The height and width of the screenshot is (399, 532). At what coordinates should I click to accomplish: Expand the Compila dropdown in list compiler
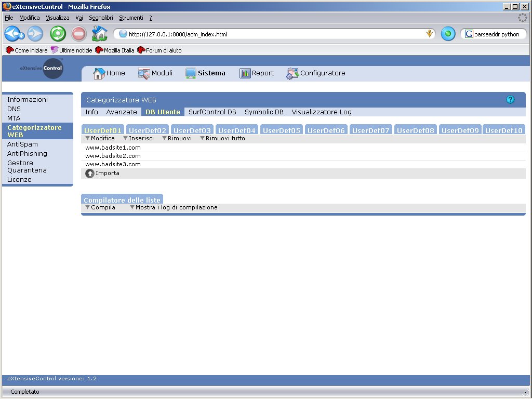pyautogui.click(x=100, y=207)
